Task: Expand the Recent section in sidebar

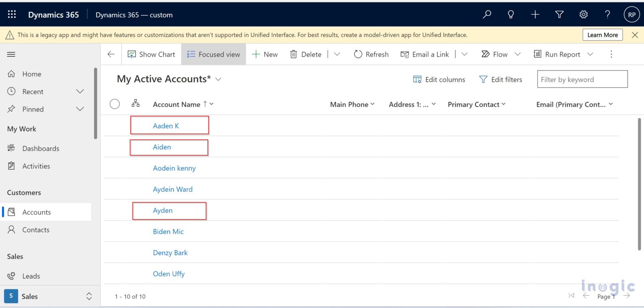Action: (80, 91)
